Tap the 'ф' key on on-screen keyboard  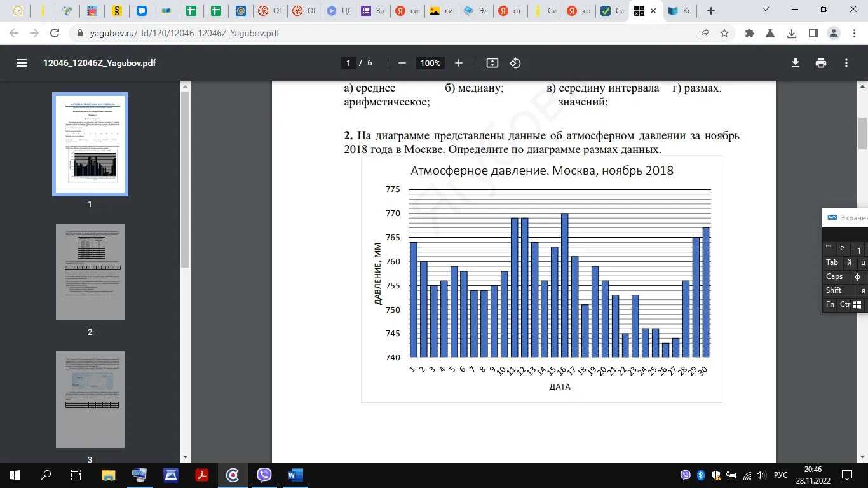857,276
